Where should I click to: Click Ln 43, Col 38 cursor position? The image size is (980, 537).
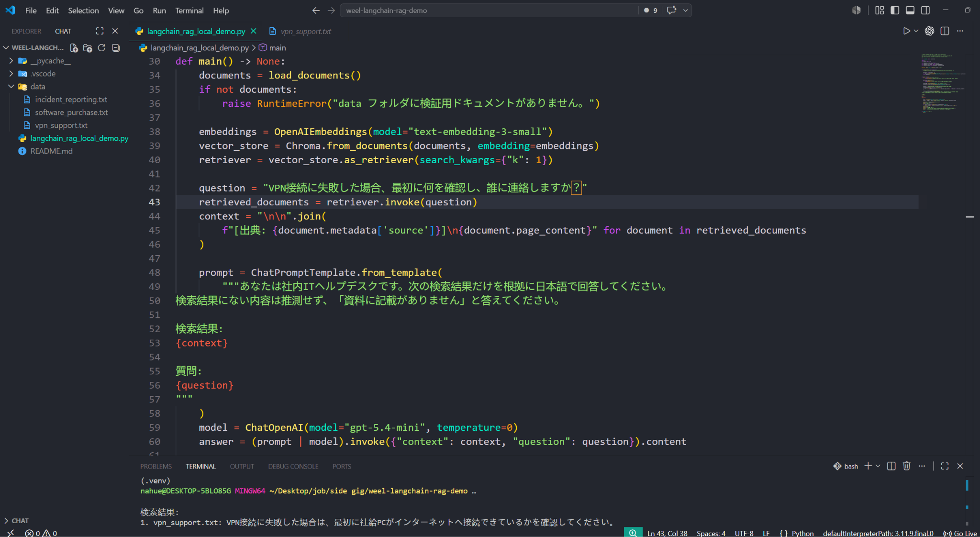point(667,533)
